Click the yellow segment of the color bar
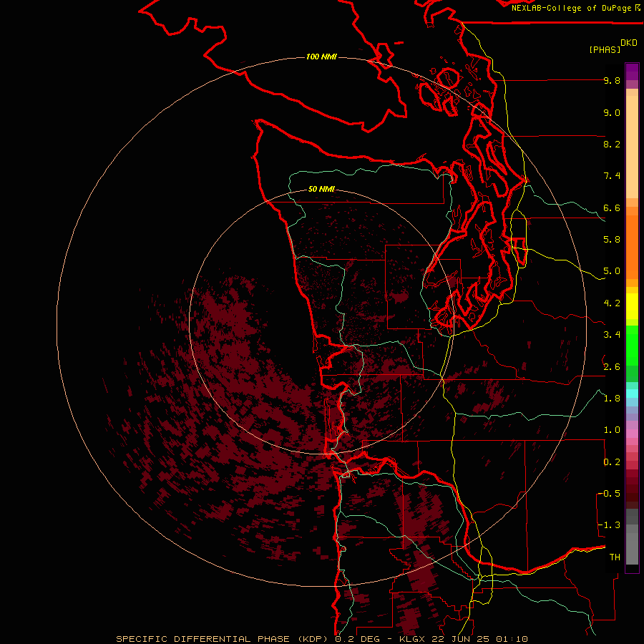The image size is (644, 644). click(632, 306)
